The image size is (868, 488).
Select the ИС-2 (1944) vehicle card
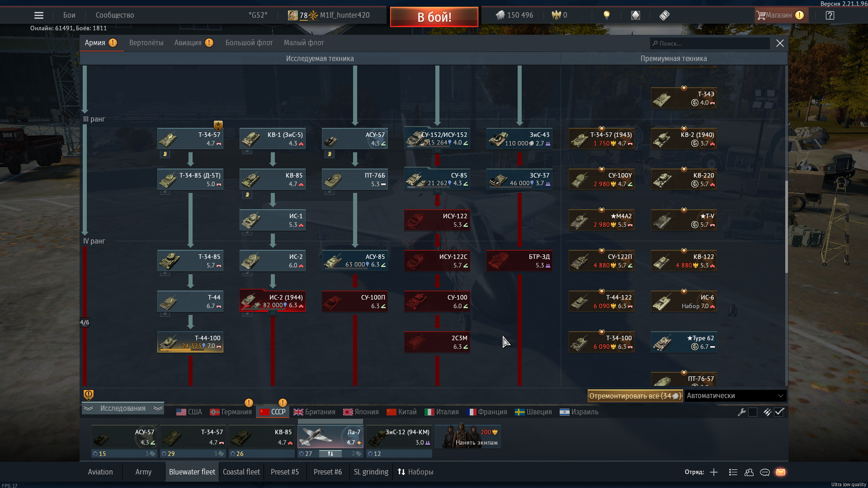(x=273, y=301)
